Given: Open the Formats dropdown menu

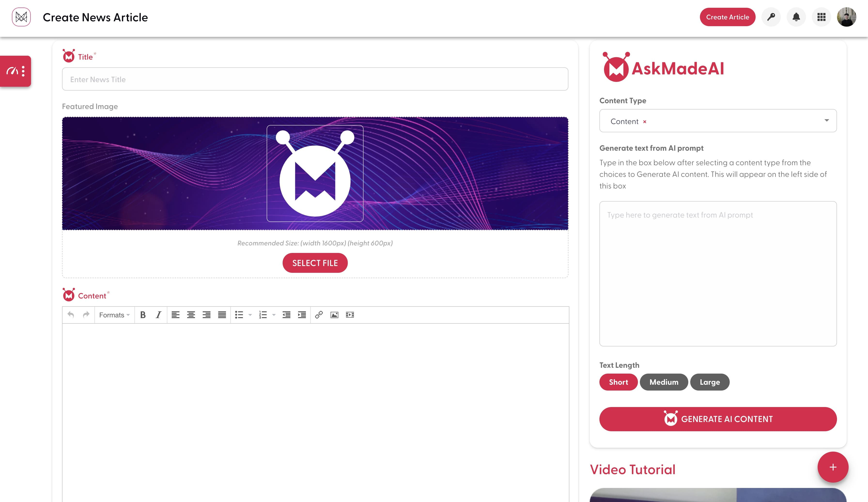Looking at the screenshot, I should (114, 315).
